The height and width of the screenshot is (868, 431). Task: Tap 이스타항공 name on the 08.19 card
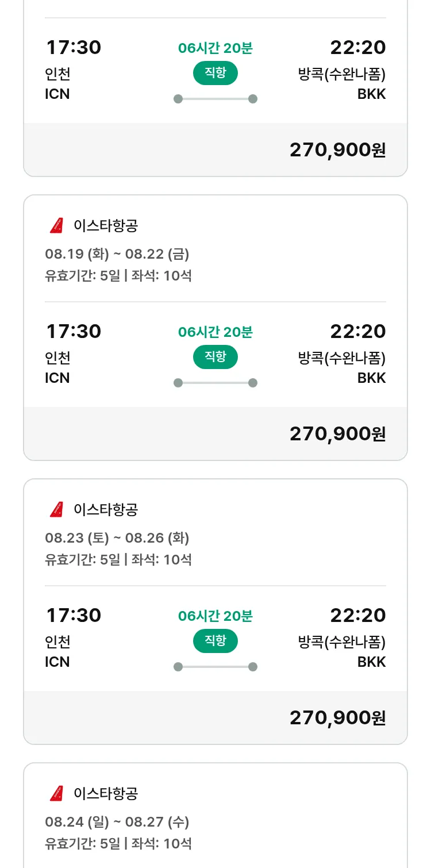106,226
